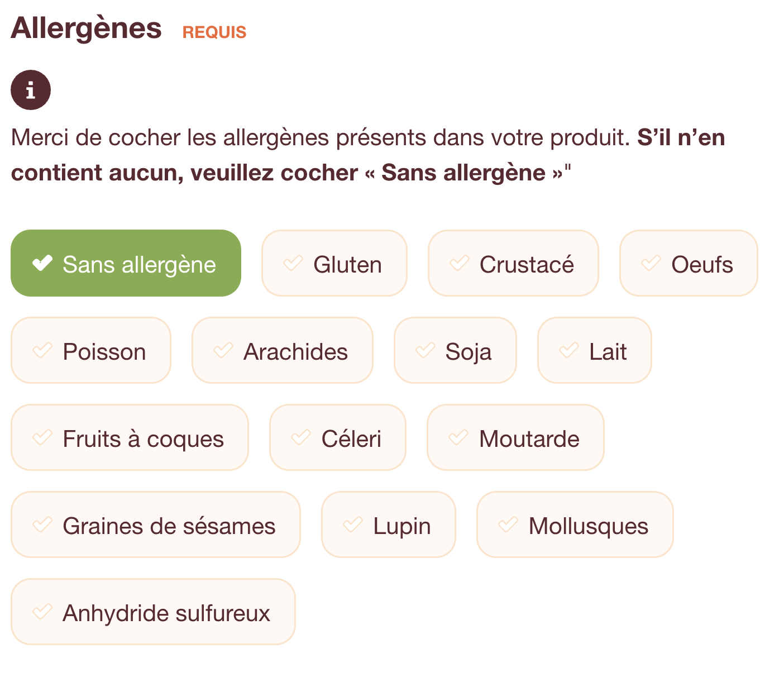Check the Lait allergen option
This screenshot has height=677, width=784.
(594, 350)
